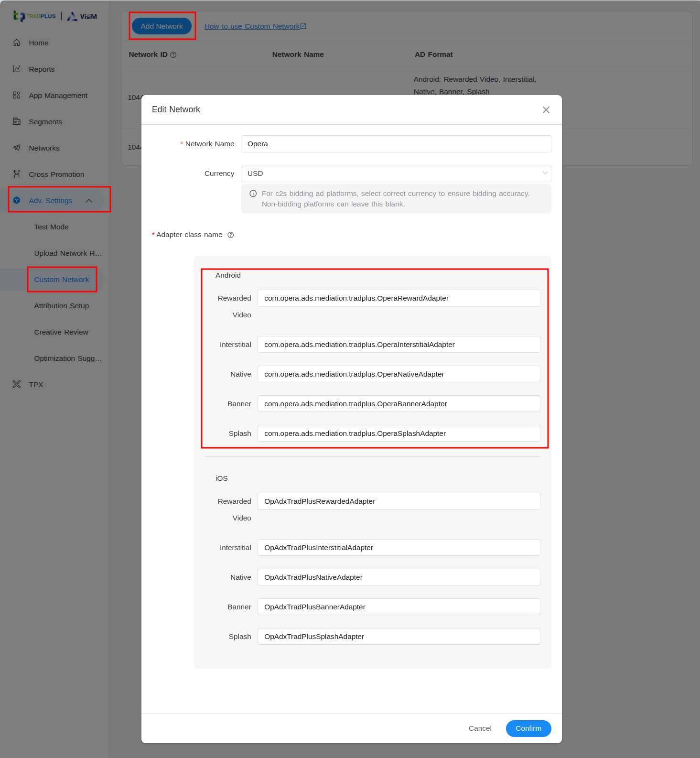This screenshot has height=758, width=700.
Task: Click the Home icon in sidebar
Action: tap(17, 43)
